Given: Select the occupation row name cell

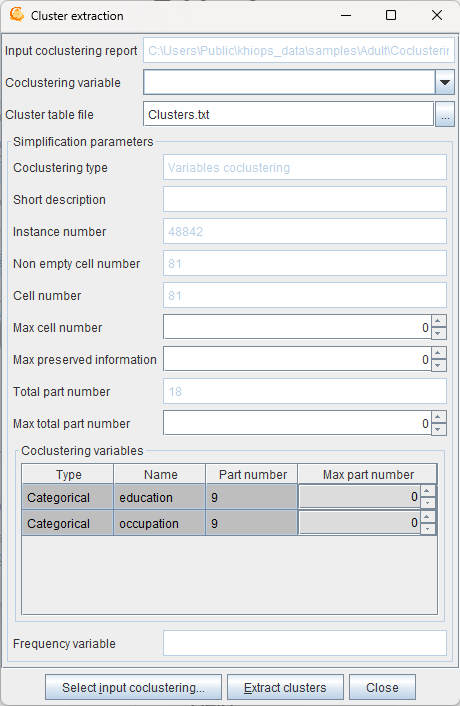Looking at the screenshot, I should coord(160,523).
